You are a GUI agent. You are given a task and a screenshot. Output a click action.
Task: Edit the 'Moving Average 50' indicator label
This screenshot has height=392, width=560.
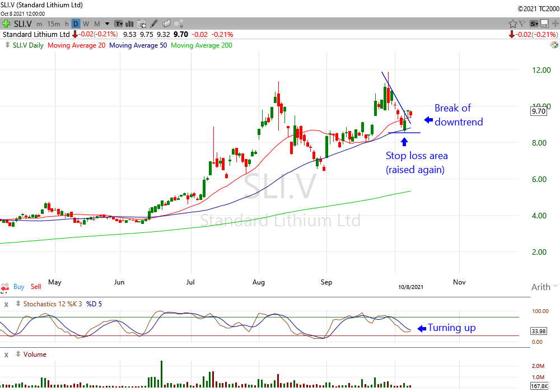[138, 45]
